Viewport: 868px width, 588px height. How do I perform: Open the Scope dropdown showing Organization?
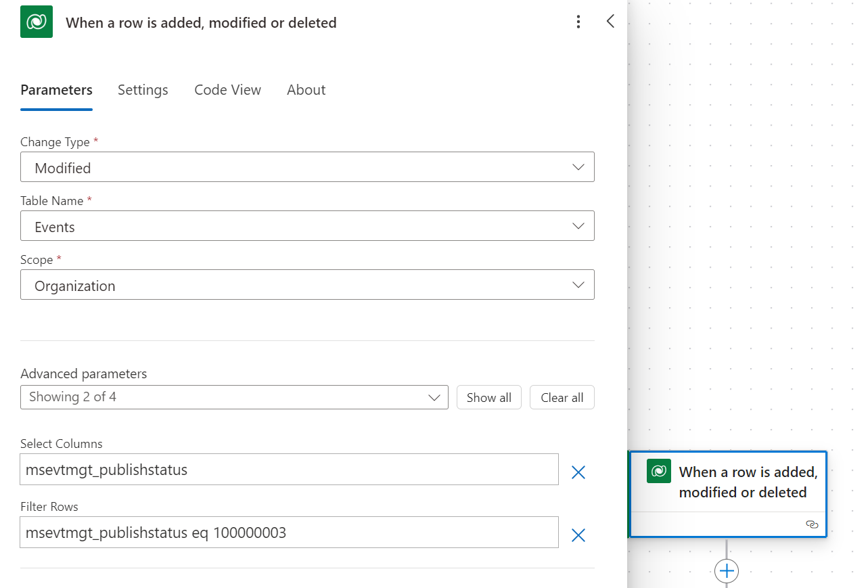578,284
